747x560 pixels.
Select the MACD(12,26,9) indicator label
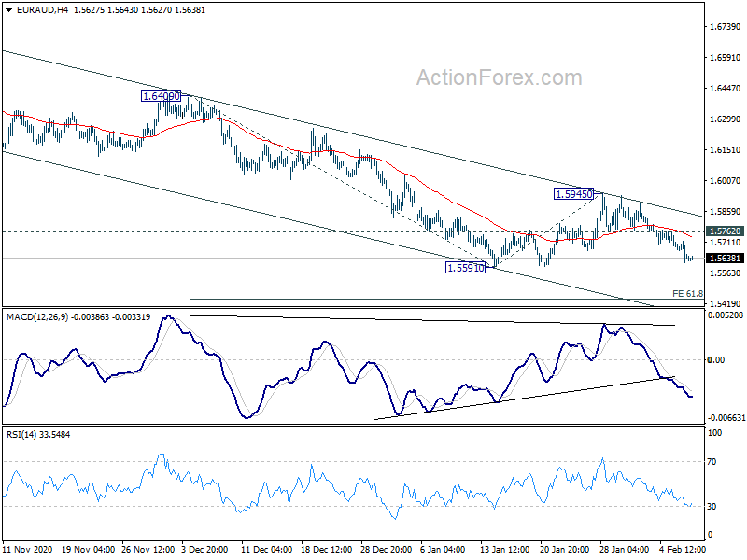(x=37, y=317)
